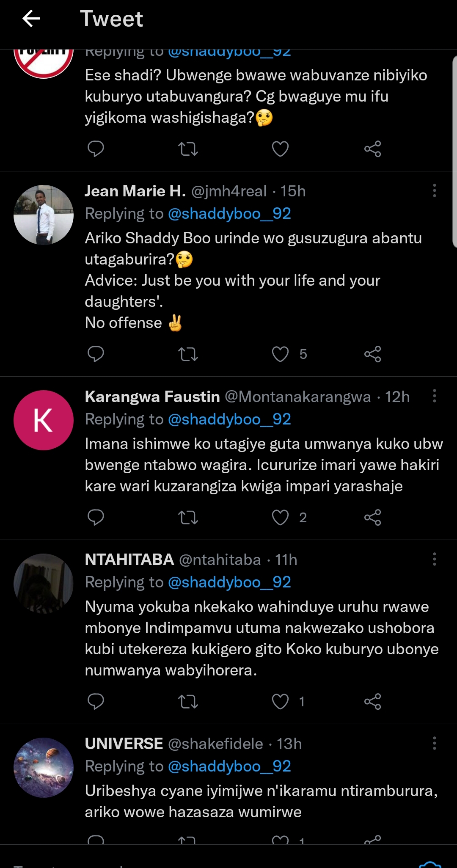Retweet Jean Marie H.'s reply
The height and width of the screenshot is (868, 457).
188,354
